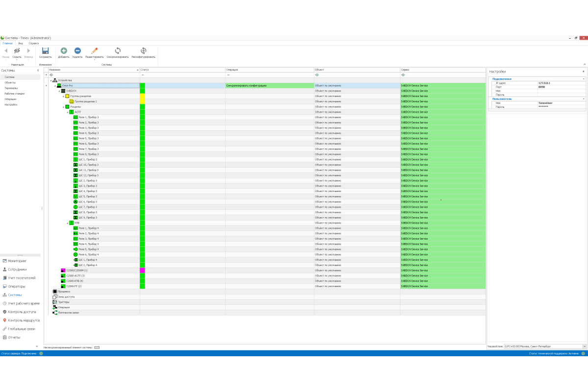Click the green Добавить plus icon

point(64,50)
